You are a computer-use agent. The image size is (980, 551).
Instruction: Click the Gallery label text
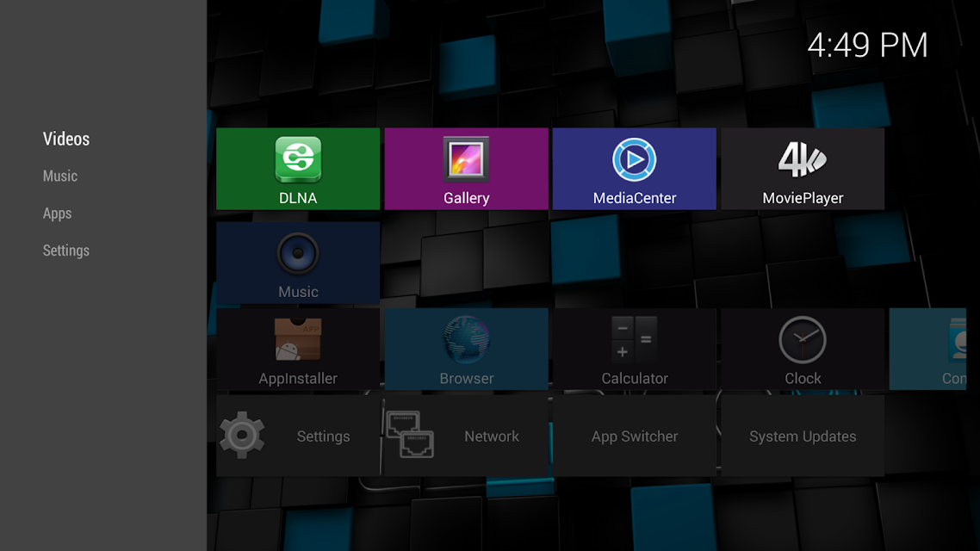[466, 198]
